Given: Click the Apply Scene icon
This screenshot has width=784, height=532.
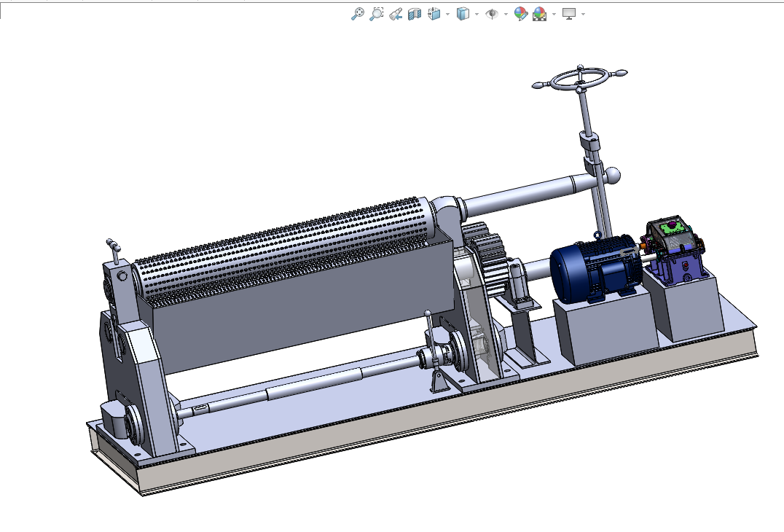Looking at the screenshot, I should point(539,14).
